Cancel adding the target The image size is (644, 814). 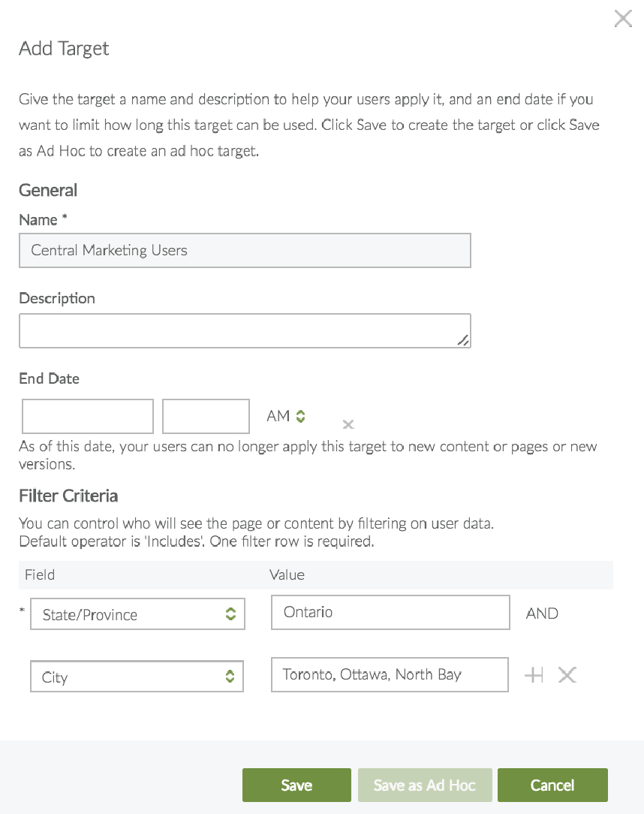point(552,785)
